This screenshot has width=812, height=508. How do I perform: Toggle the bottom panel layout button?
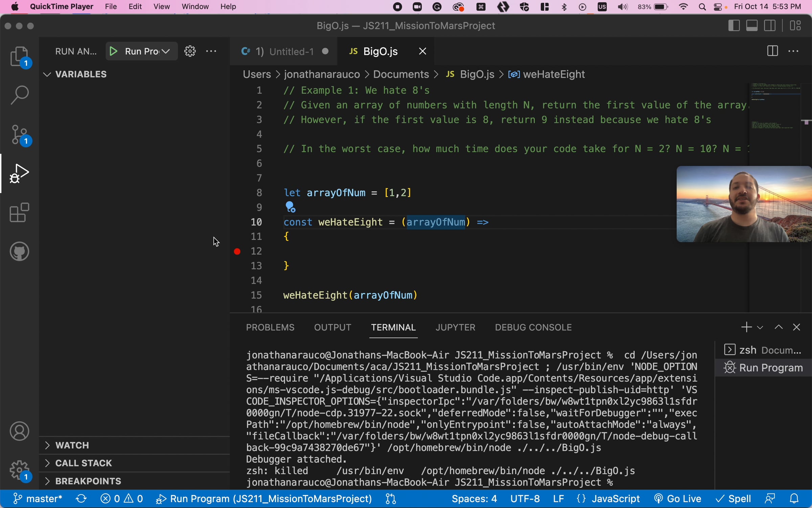click(x=752, y=26)
